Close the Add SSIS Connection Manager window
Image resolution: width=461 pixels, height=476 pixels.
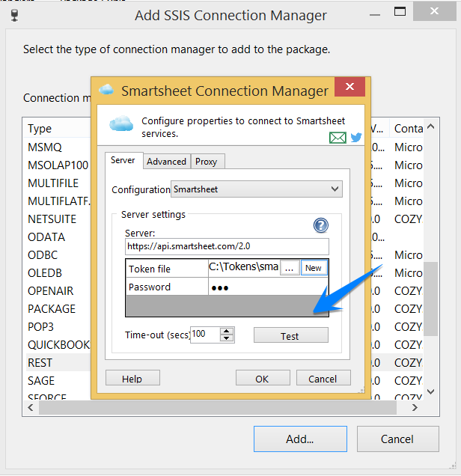coord(435,11)
